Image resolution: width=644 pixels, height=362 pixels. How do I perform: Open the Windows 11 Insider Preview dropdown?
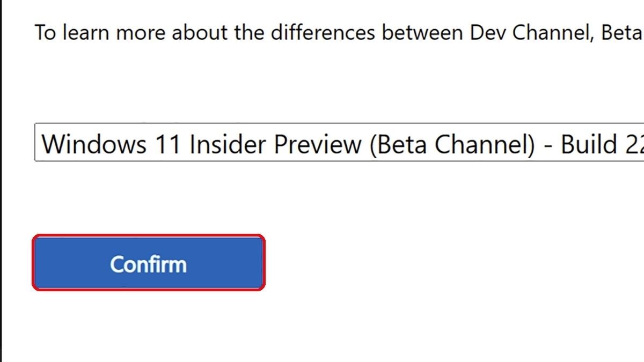[x=339, y=143]
